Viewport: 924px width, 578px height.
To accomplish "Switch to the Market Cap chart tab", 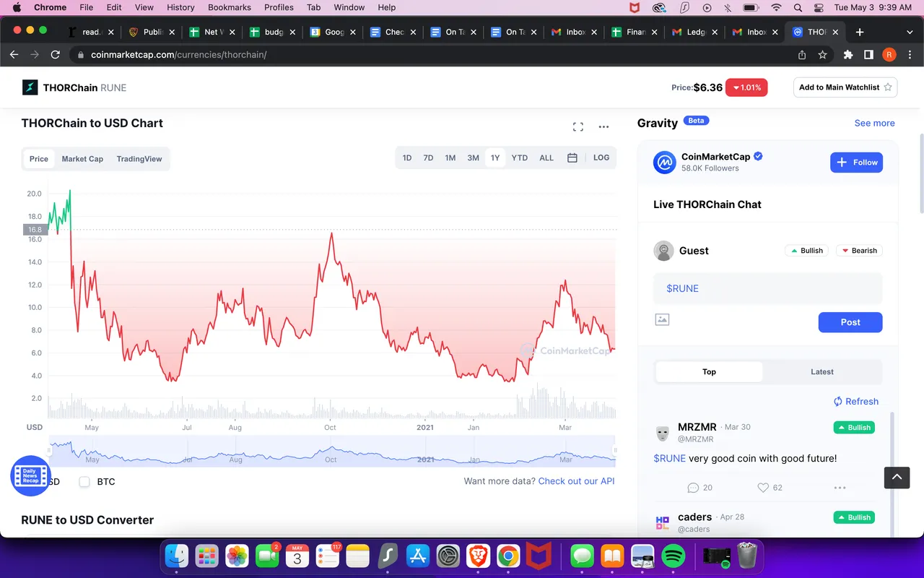I will (x=82, y=159).
